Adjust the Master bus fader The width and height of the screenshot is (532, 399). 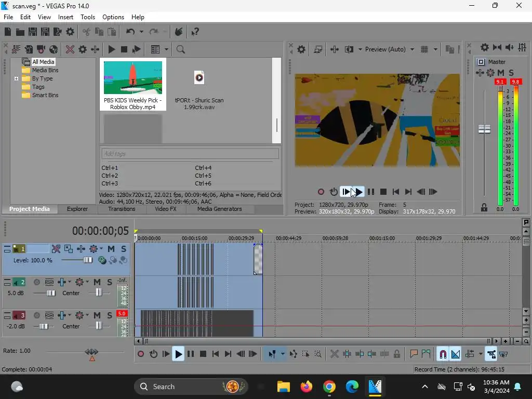click(484, 129)
